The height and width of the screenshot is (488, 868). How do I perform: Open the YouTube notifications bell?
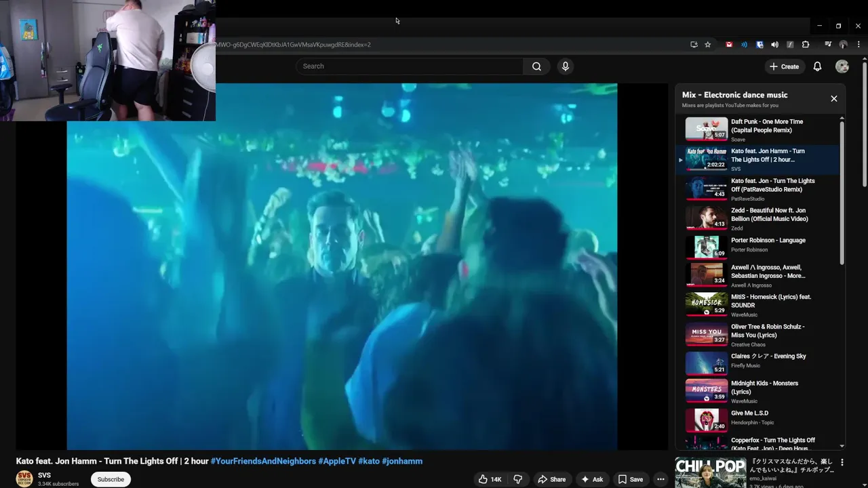pos(817,66)
